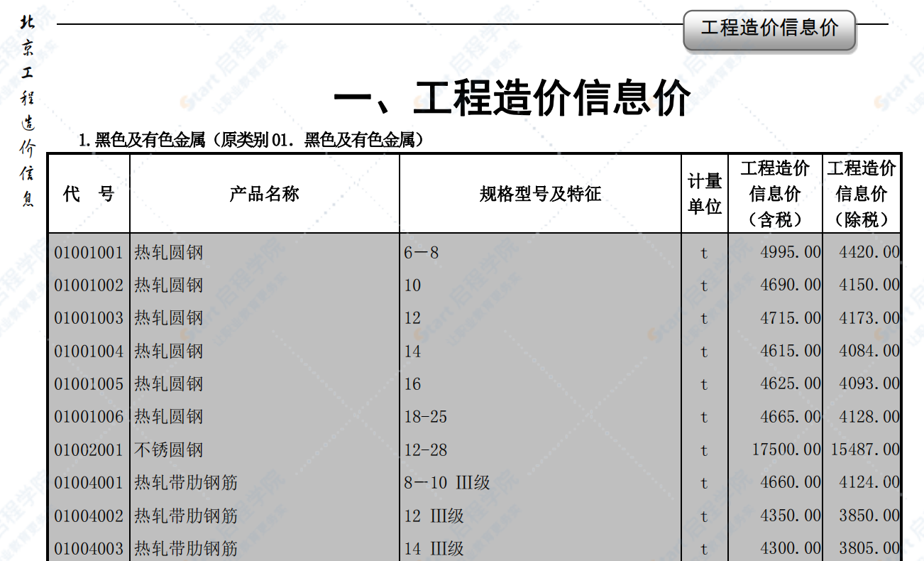The image size is (924, 561).
Task: Select code cell 01002001
Action: pos(89,450)
